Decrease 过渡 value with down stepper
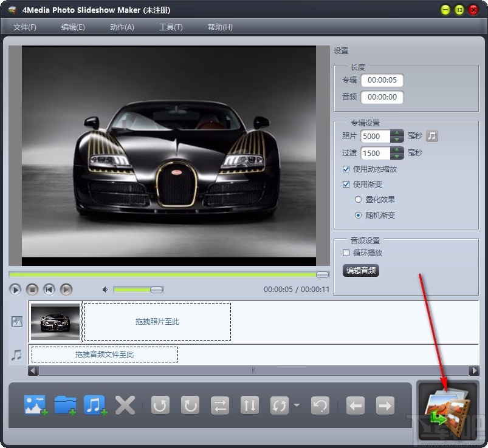Image resolution: width=488 pixels, height=448 pixels. (396, 156)
